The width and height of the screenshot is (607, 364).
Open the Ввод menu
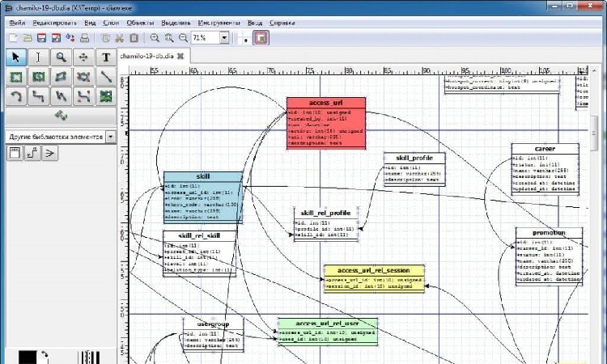click(x=255, y=23)
